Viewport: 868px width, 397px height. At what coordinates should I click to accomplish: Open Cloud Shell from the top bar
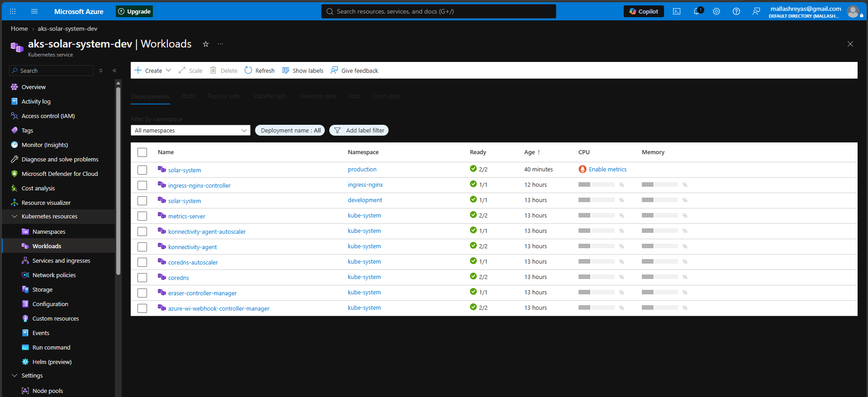677,11
